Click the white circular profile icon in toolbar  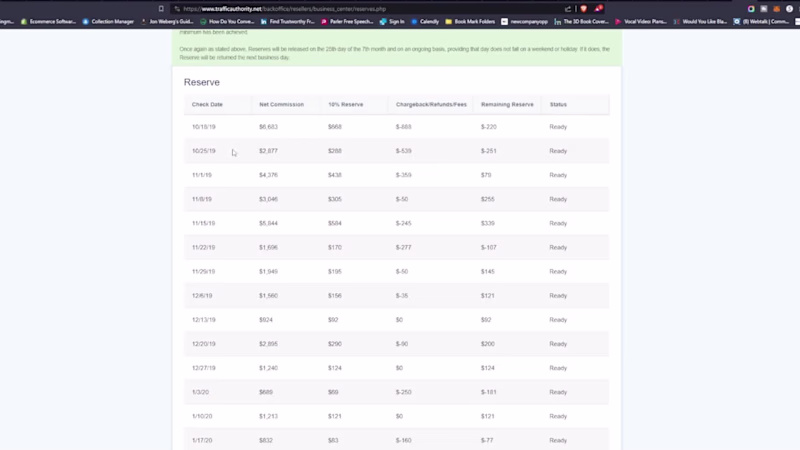[789, 9]
